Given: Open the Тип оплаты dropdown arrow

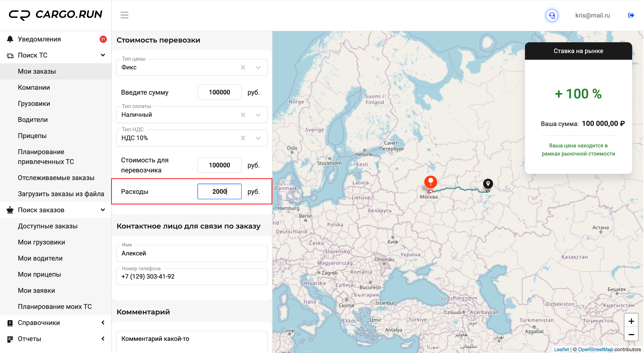Looking at the screenshot, I should point(258,115).
